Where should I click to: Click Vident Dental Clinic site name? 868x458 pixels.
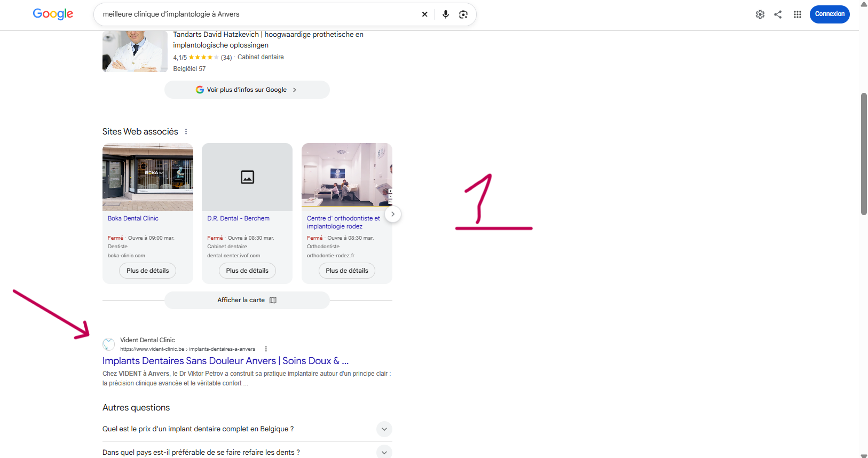tap(147, 340)
